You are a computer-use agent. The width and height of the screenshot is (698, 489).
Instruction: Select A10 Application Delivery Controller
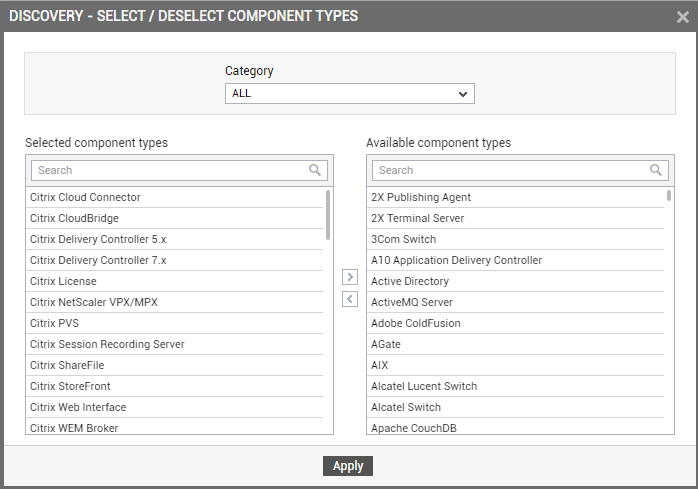pos(516,260)
